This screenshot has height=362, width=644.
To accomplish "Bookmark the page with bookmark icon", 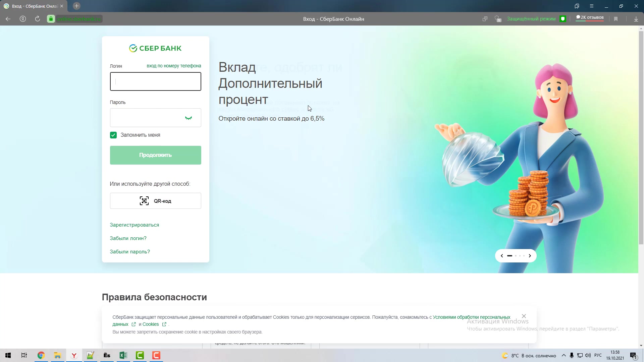I will pyautogui.click(x=616, y=19).
